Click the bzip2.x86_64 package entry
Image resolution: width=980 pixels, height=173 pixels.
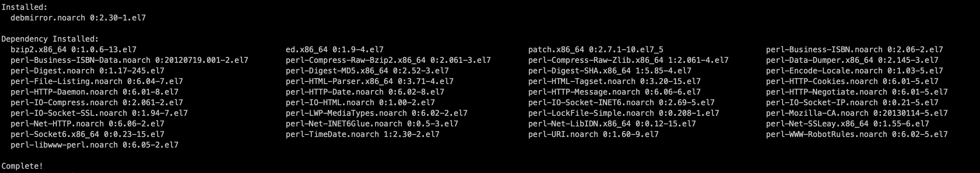coord(73,49)
